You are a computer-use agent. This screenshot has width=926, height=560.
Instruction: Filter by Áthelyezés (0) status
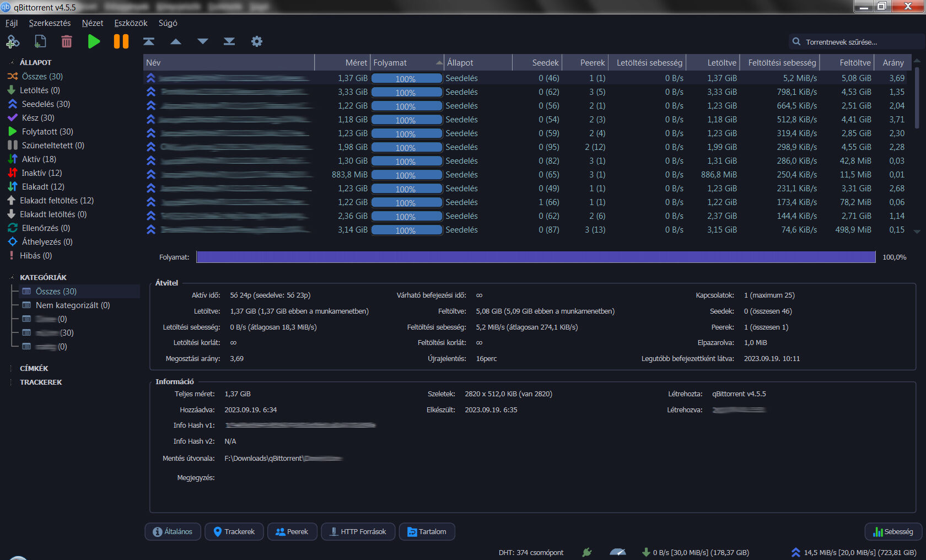(40, 242)
